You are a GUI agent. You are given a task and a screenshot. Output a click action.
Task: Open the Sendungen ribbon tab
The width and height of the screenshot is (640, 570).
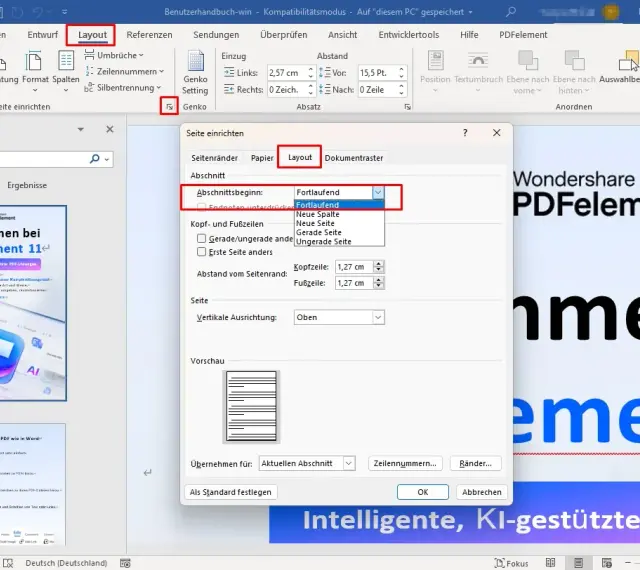[216, 35]
